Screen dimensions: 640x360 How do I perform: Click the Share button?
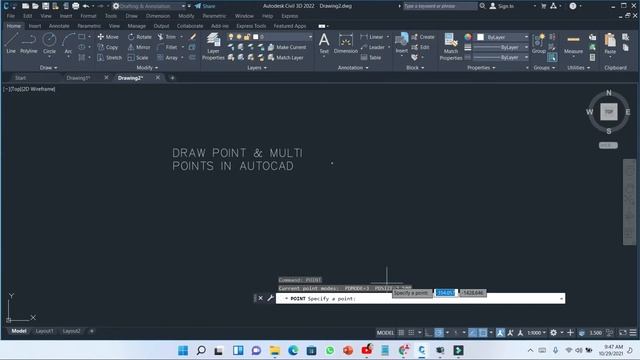(x=205, y=6)
